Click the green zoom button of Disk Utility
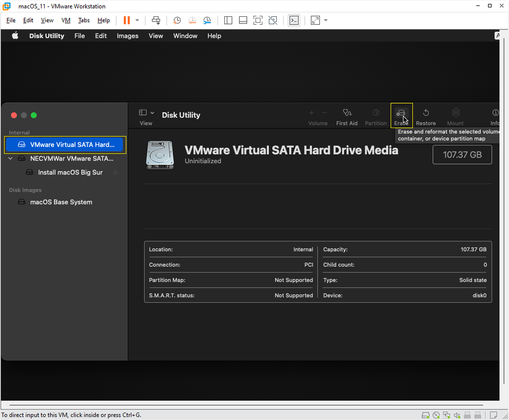This screenshot has height=420, width=509. coord(34,115)
